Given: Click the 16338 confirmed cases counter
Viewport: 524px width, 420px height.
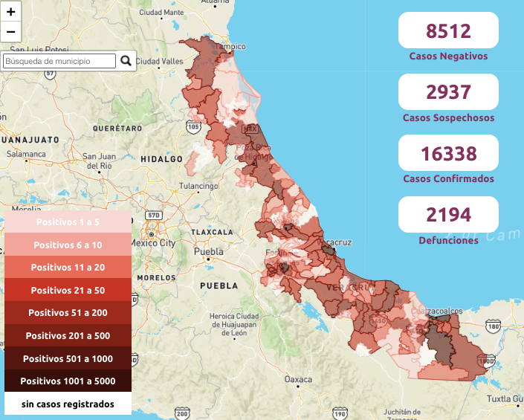Looking at the screenshot, I should [x=448, y=153].
